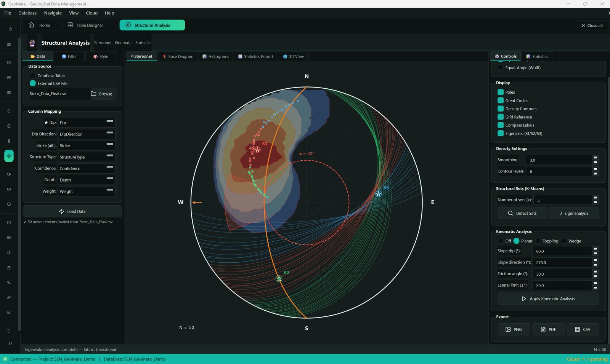
Task: Open the crosshair target icon in the sidebar
Action: coord(9,204)
